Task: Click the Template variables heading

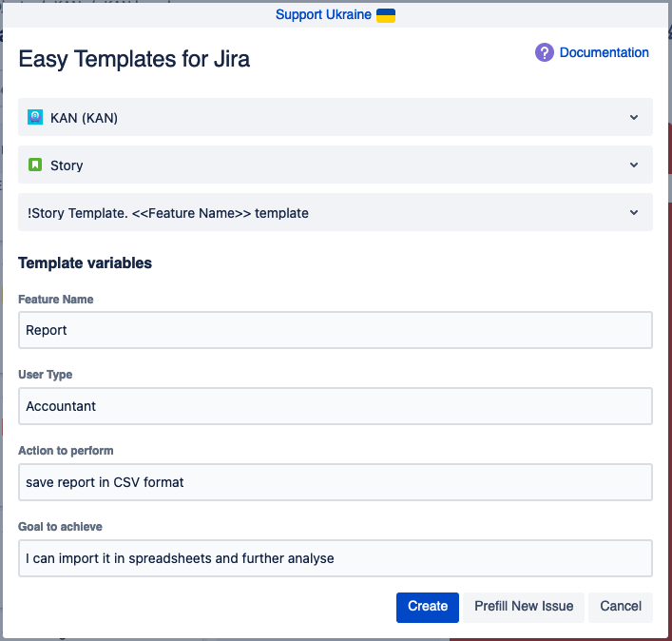Action: (85, 263)
